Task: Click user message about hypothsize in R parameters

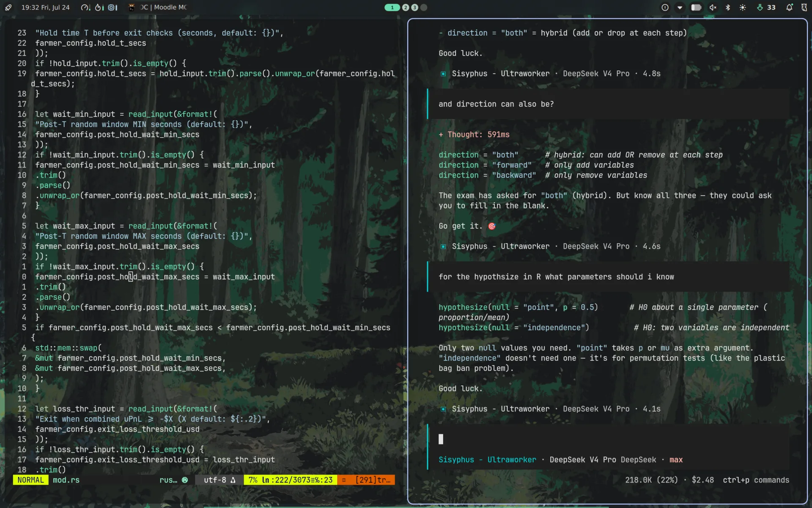Action: (609, 276)
